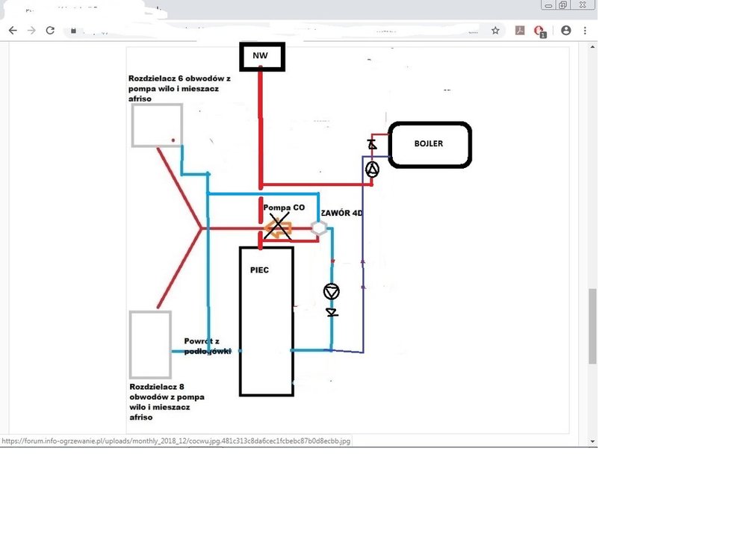This screenshot has width=747, height=560.
Task: Expand Chrome's three-dot menu
Action: [585, 31]
